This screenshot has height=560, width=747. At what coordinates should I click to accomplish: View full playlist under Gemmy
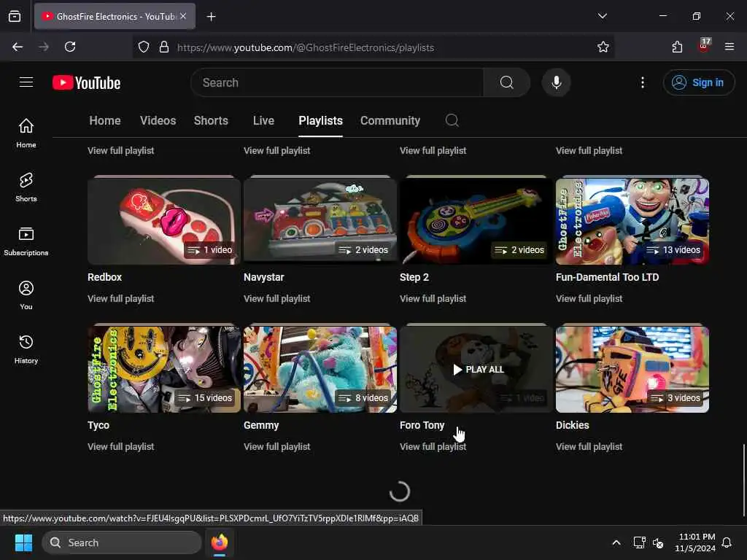click(276, 447)
